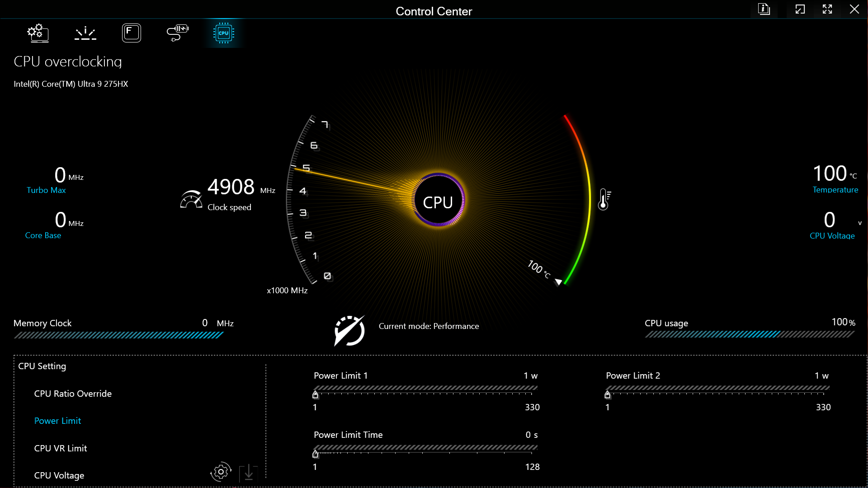Open the Flexikey F-key icon

point(132,33)
